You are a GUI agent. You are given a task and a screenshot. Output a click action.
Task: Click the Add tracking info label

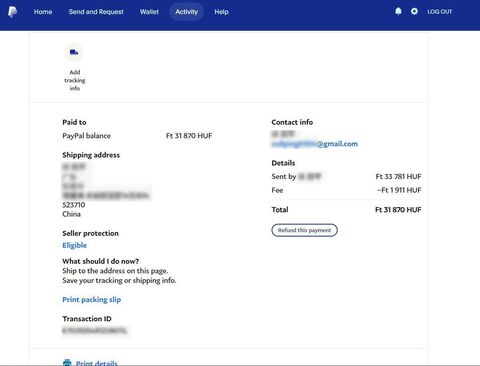click(x=75, y=80)
